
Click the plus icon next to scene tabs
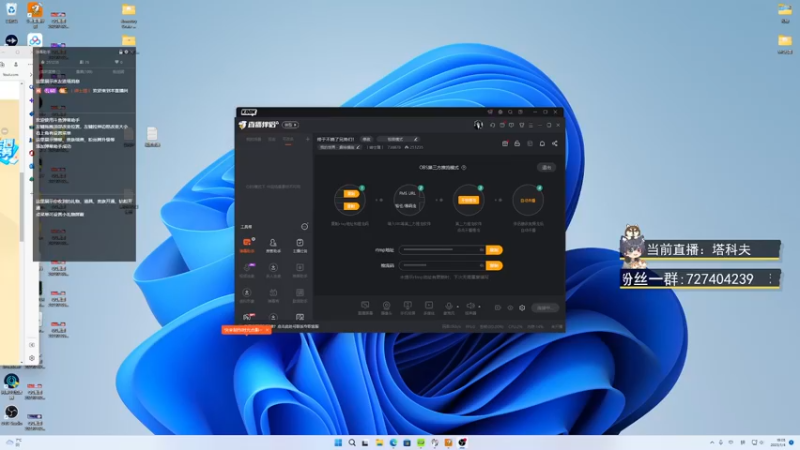coord(308,139)
